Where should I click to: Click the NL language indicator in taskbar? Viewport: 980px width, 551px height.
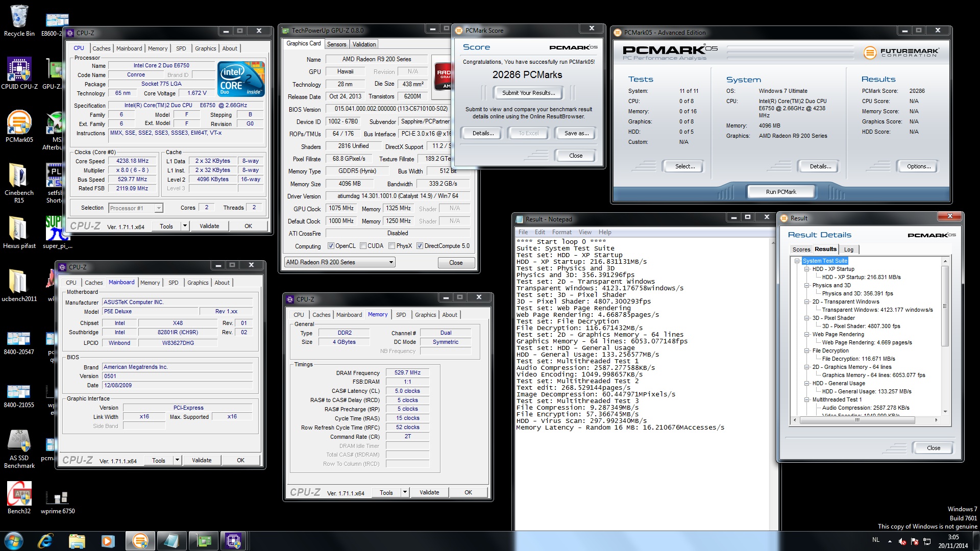pyautogui.click(x=875, y=540)
